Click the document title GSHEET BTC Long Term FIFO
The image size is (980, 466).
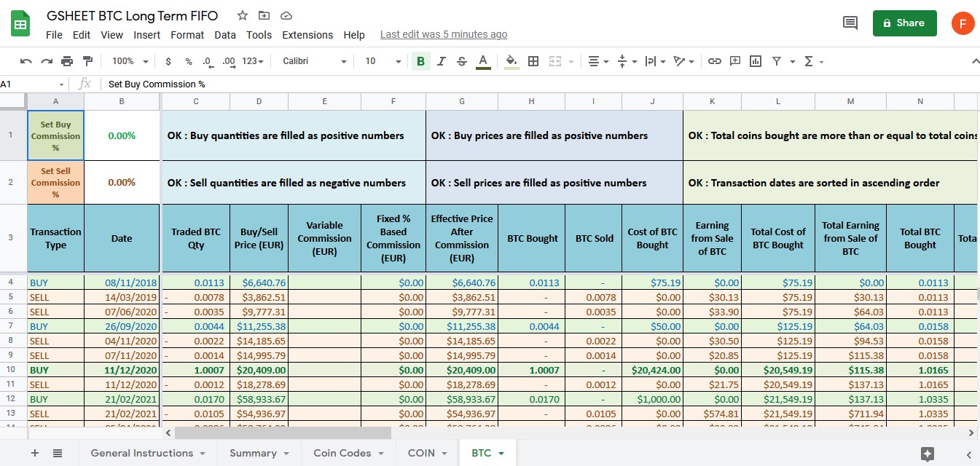(132, 15)
